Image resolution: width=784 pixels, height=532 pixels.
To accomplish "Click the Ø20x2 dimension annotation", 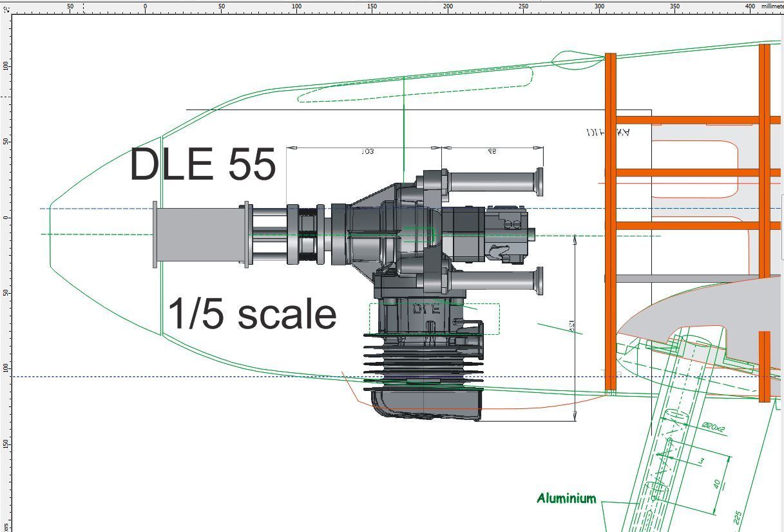I will [713, 428].
